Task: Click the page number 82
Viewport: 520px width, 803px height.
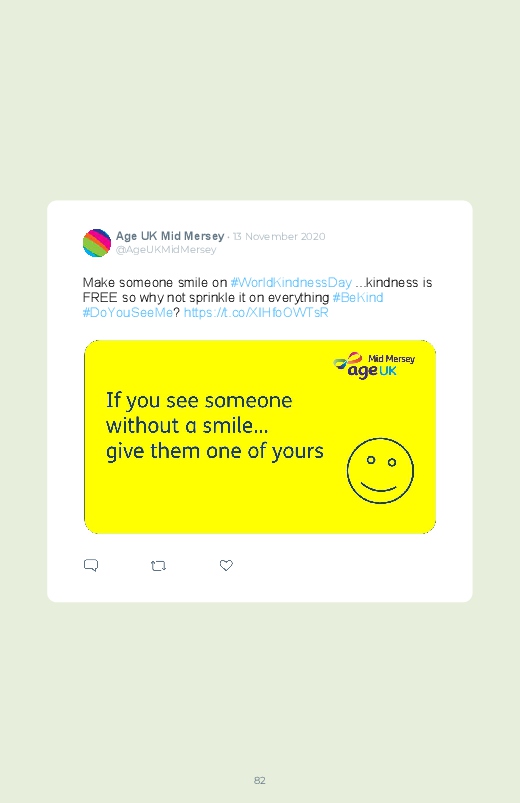Action: [260, 780]
